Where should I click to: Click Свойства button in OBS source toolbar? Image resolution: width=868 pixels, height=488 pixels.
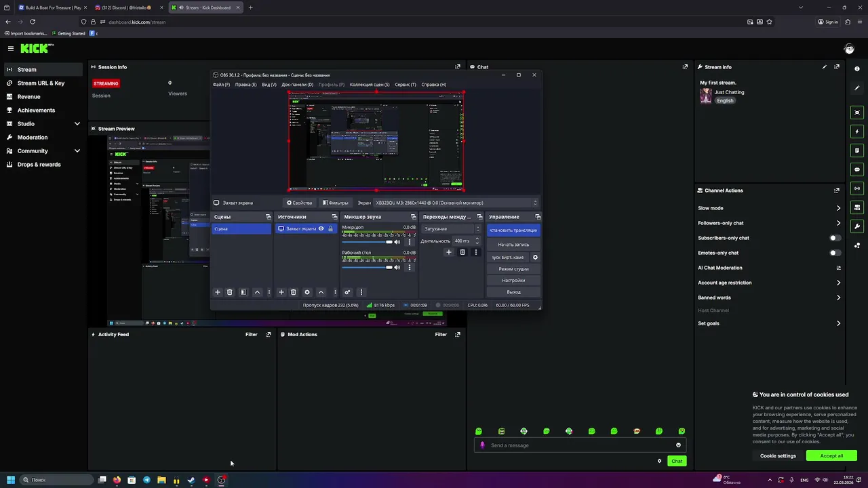(x=299, y=203)
